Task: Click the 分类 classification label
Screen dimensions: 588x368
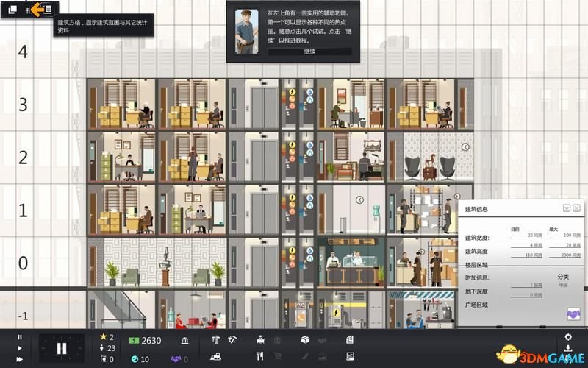Action: click(x=563, y=277)
